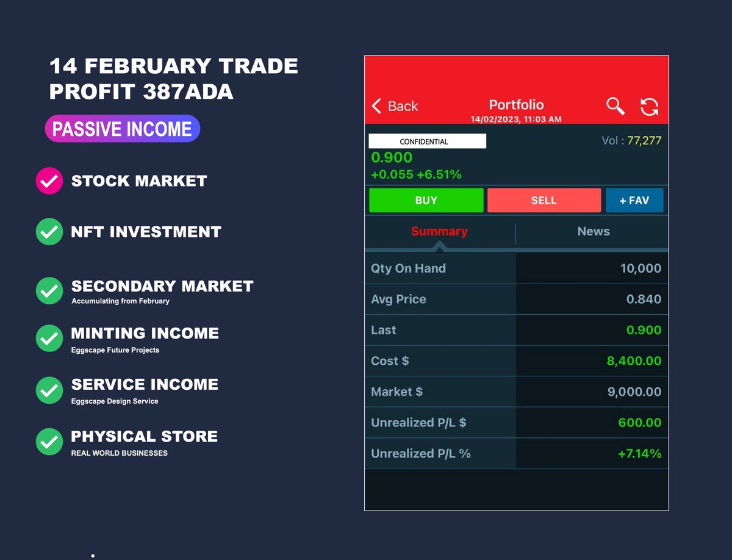This screenshot has height=560, width=732.
Task: Click the Service Income checkmark icon
Action: pos(49,390)
